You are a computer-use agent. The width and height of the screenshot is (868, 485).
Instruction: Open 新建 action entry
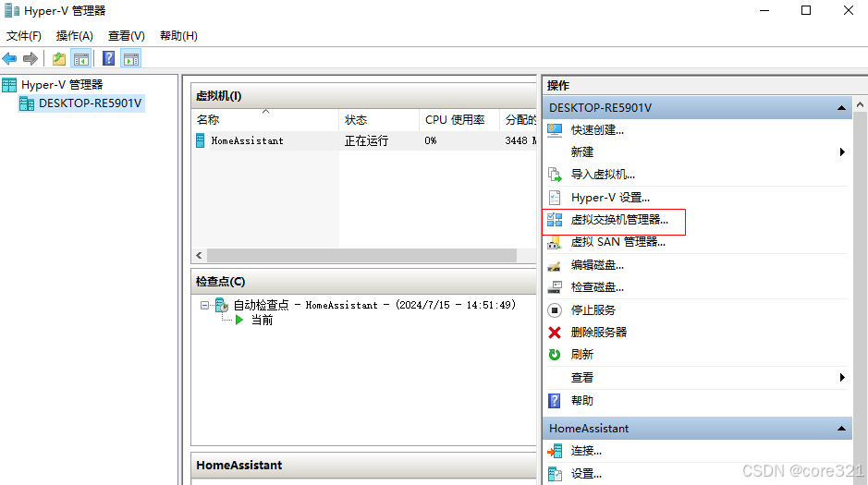tap(581, 152)
